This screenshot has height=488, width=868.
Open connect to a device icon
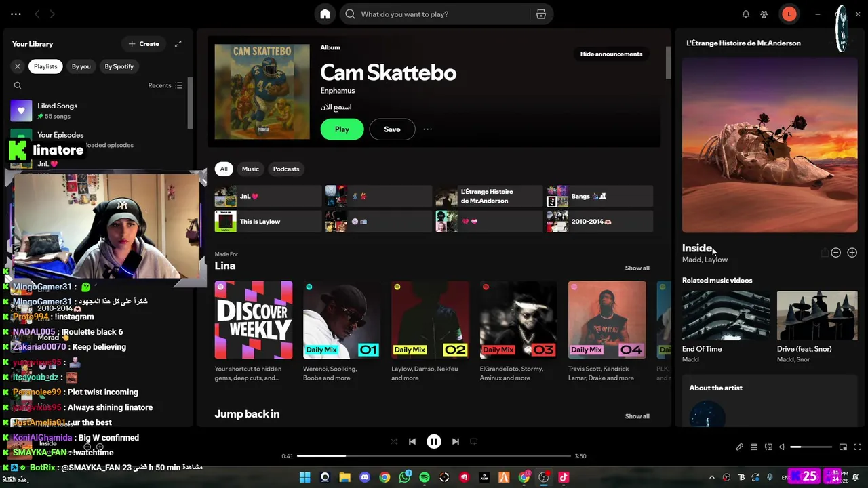(768, 447)
